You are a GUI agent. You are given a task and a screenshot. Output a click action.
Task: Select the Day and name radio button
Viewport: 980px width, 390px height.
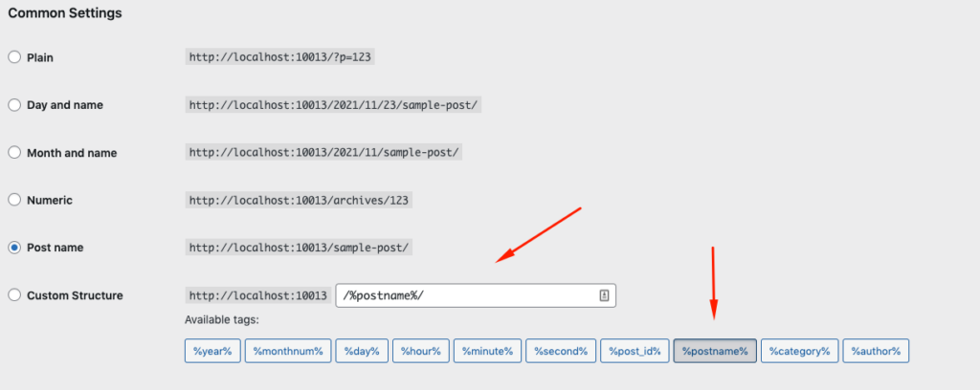[x=13, y=105]
